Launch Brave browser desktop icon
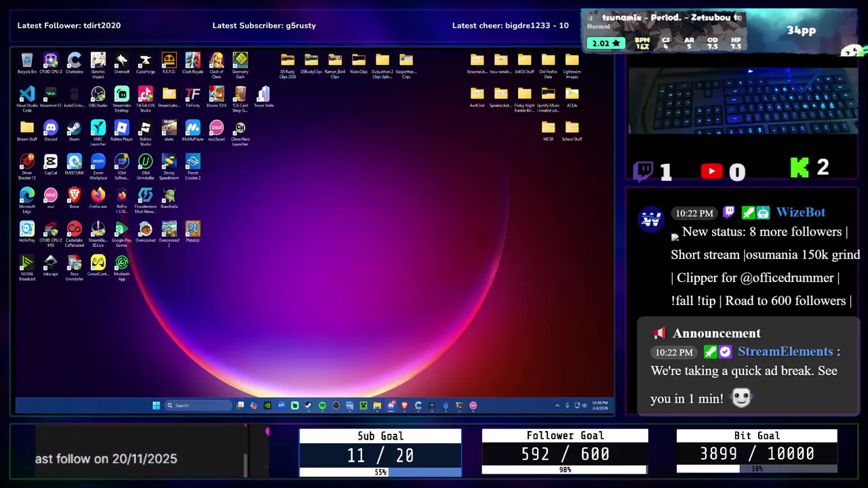Image resolution: width=868 pixels, height=488 pixels. (x=75, y=198)
